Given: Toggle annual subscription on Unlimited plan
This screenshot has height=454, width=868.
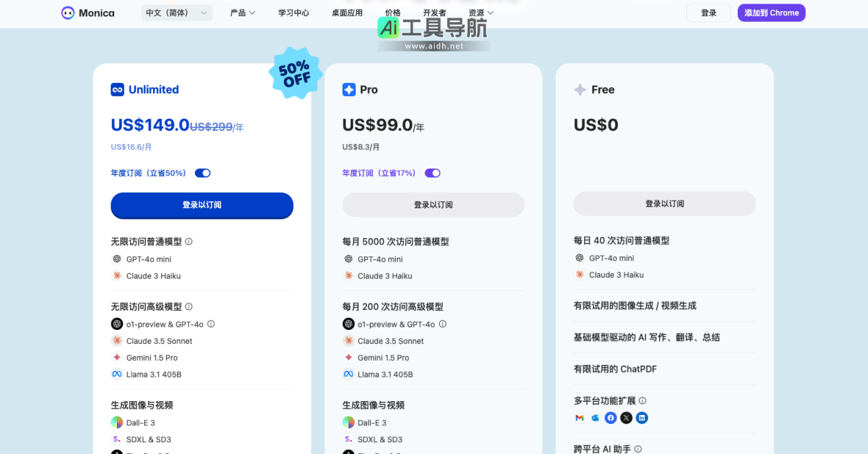Looking at the screenshot, I should click(203, 173).
